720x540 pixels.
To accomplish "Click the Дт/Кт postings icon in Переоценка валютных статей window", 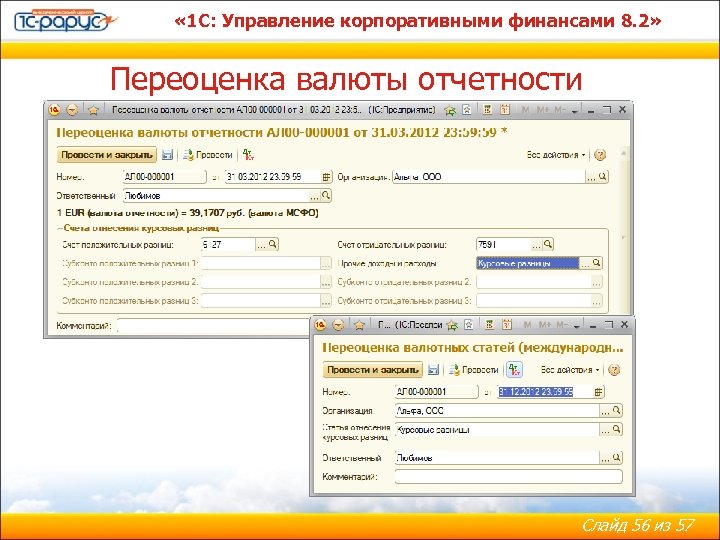I will tap(514, 370).
